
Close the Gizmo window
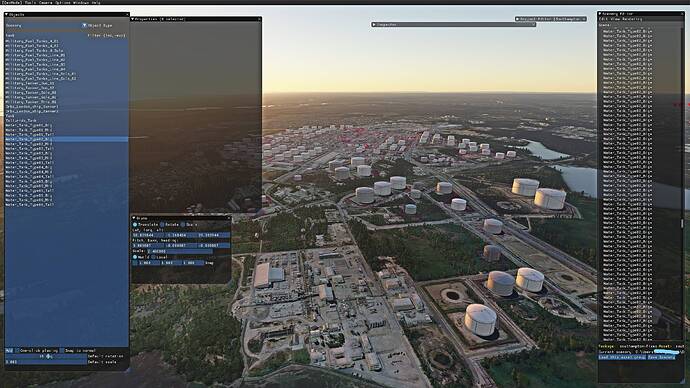[229, 218]
